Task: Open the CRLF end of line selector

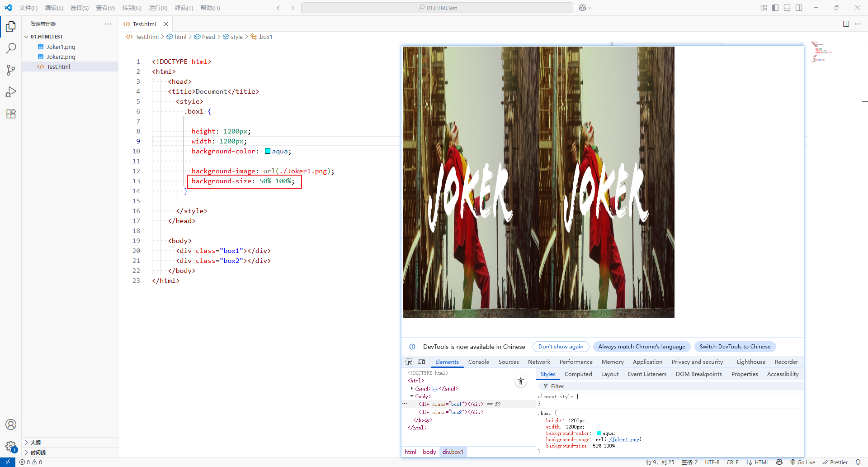Action: pyautogui.click(x=732, y=462)
